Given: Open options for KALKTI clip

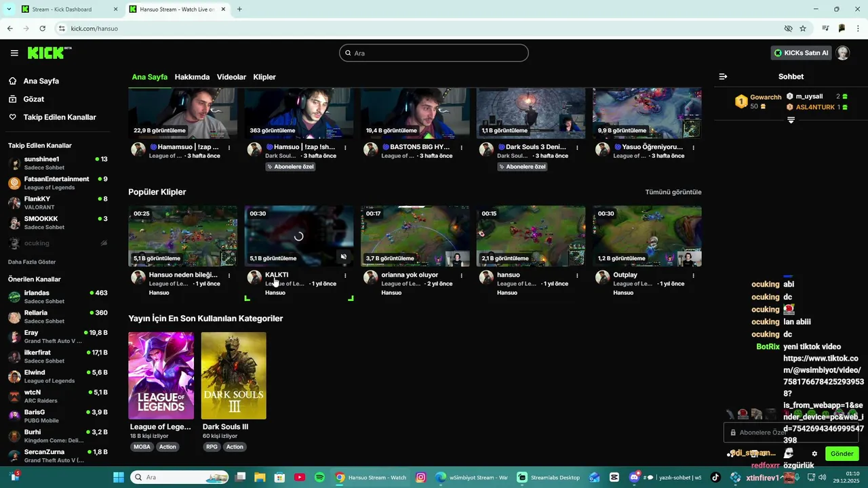Looking at the screenshot, I should tap(345, 275).
